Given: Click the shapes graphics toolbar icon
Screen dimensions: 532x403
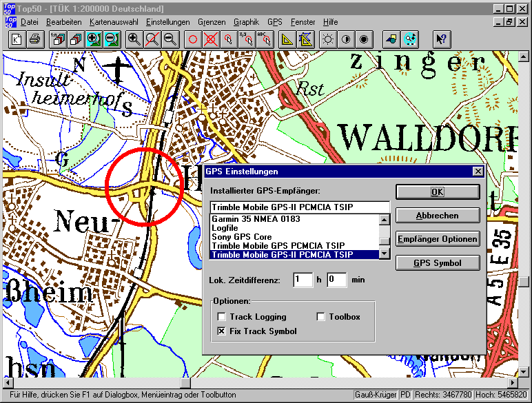Looking at the screenshot, I should pyautogui.click(x=391, y=40).
